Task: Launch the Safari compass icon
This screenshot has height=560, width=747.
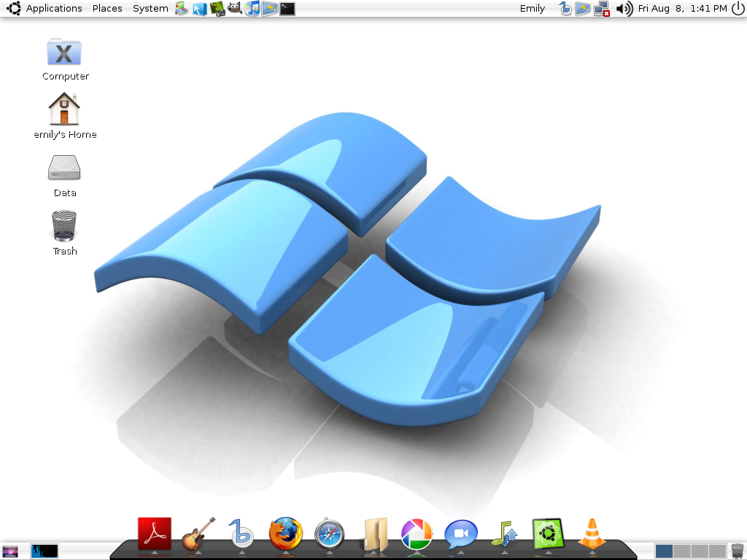Action: point(329,534)
